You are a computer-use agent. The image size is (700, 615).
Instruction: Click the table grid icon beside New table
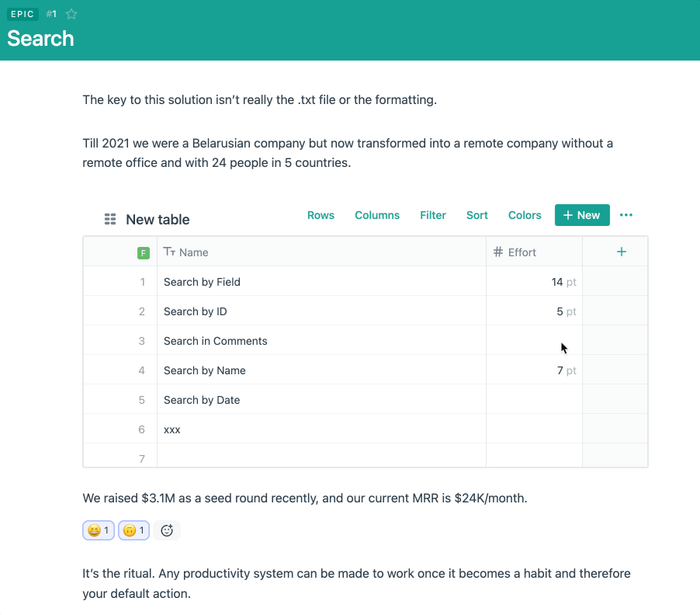[x=110, y=220]
